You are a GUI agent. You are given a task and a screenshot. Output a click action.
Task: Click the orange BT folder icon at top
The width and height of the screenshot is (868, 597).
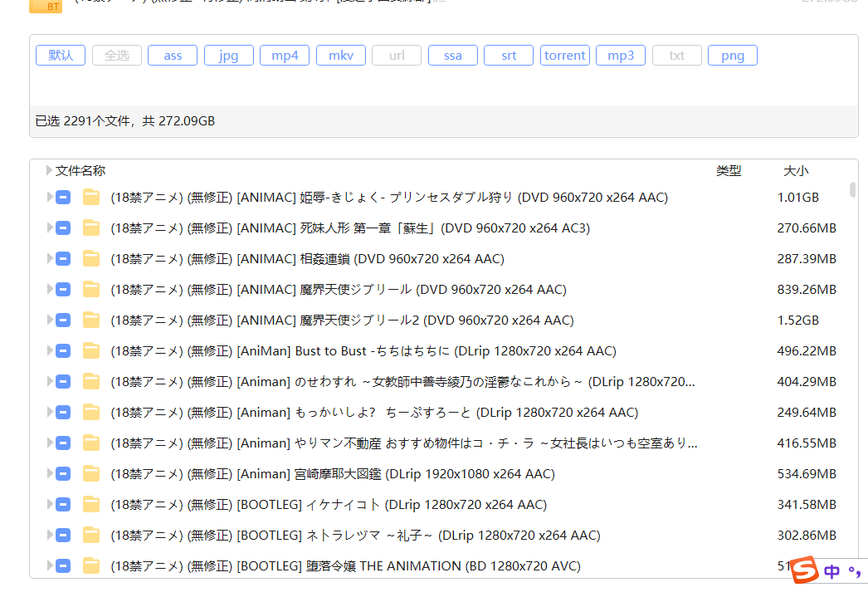click(46, 5)
